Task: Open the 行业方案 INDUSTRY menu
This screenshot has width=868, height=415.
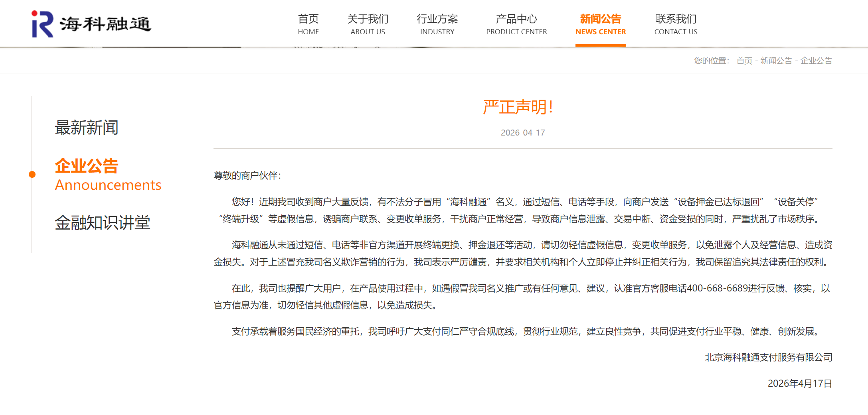Action: [x=437, y=24]
